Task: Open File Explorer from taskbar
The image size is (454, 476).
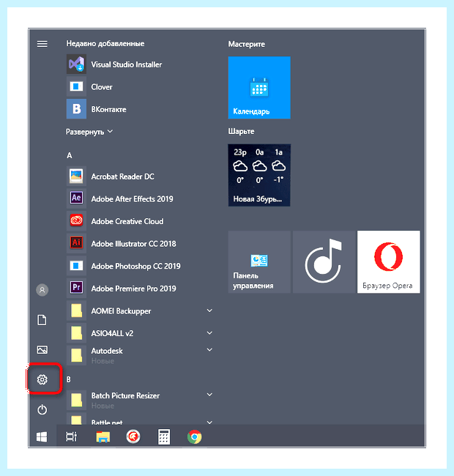Action: [103, 437]
